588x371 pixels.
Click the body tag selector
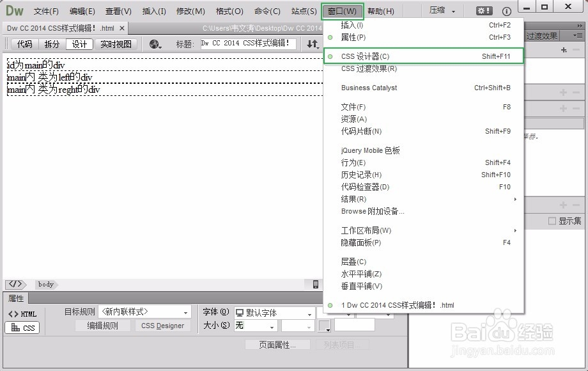[46, 285]
